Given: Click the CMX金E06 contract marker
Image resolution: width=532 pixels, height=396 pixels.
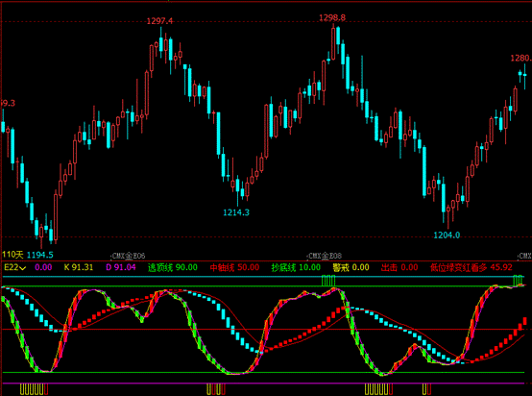Looking at the screenshot, I should [x=129, y=256].
